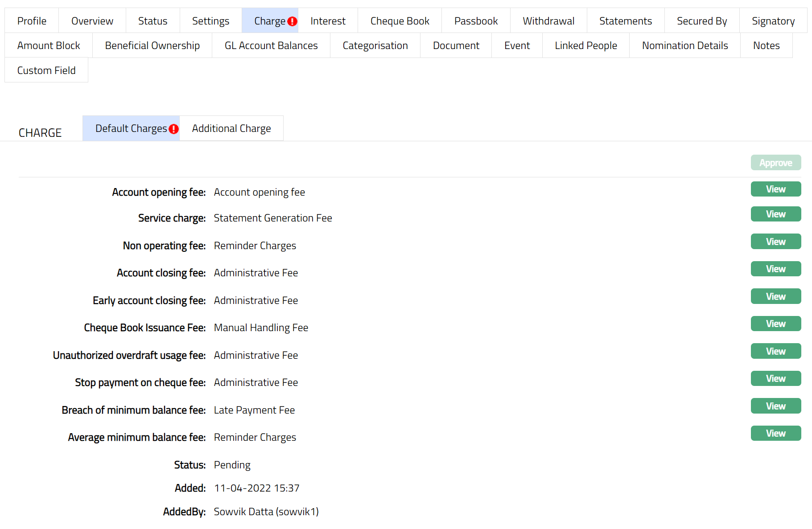Viewport: 812px width, 529px height.
Task: View Breach of minimum balance fee
Action: [775, 406]
